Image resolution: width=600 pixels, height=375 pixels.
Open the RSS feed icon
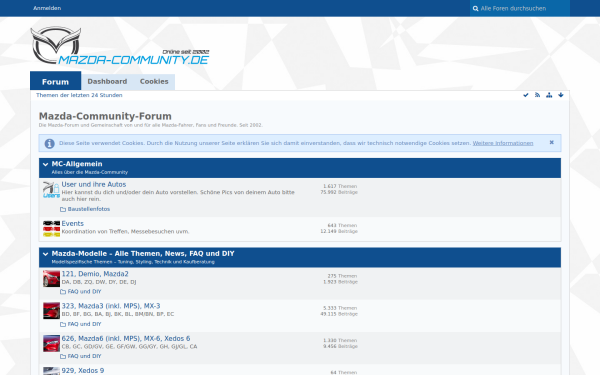tap(537, 95)
